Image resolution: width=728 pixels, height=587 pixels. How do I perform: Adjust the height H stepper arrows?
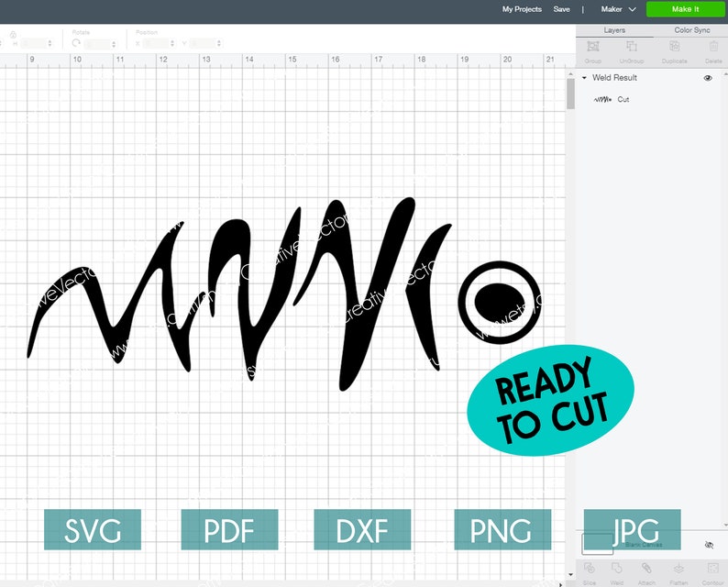click(x=50, y=44)
